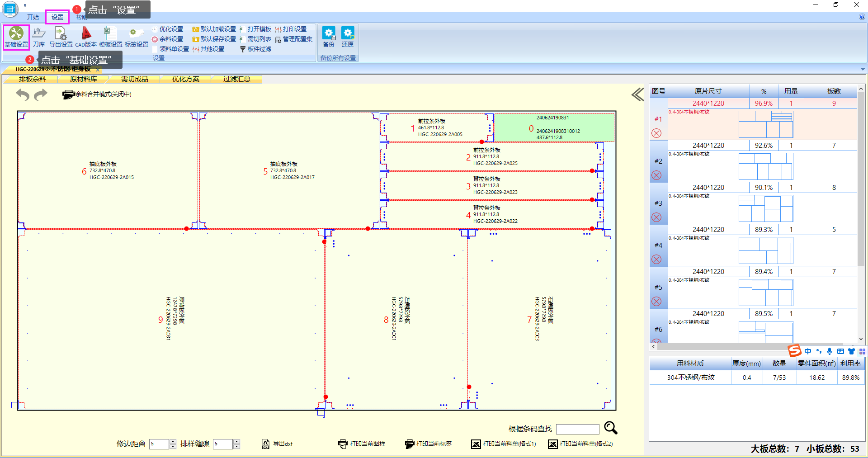The image size is (868, 458).
Task: Open the help question mark icon
Action: [862, 17]
